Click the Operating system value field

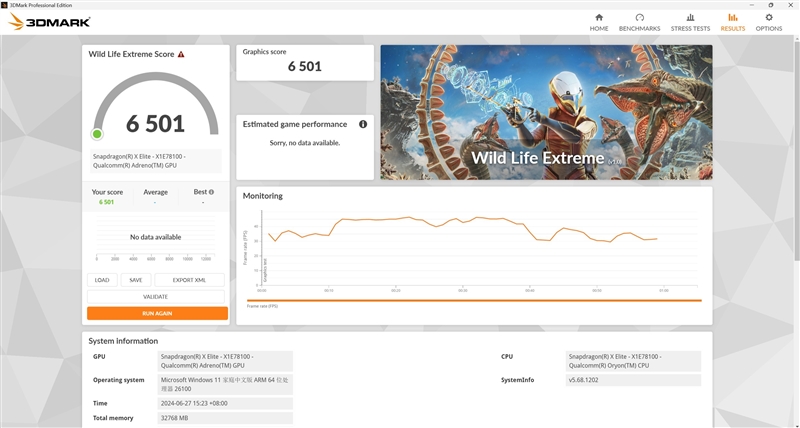point(225,385)
